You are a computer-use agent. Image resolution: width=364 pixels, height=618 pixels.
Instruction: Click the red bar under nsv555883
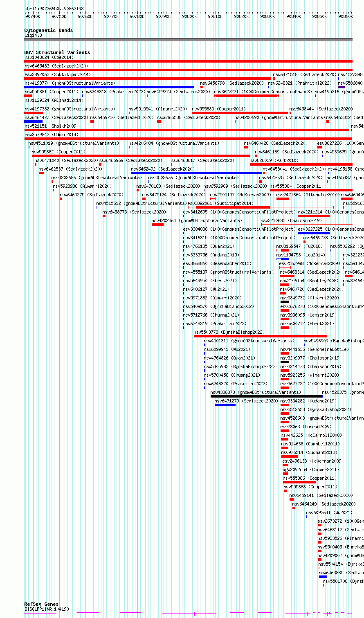coord(240,113)
